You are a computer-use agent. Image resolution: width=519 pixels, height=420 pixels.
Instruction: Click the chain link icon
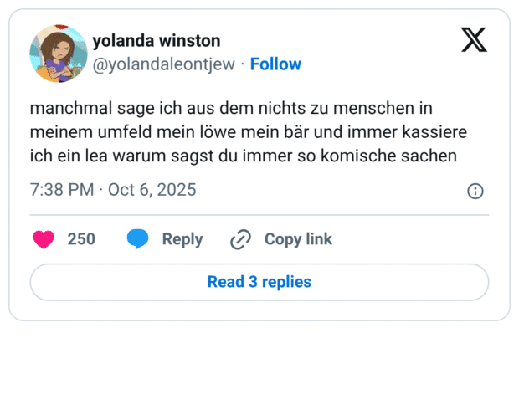point(240,239)
